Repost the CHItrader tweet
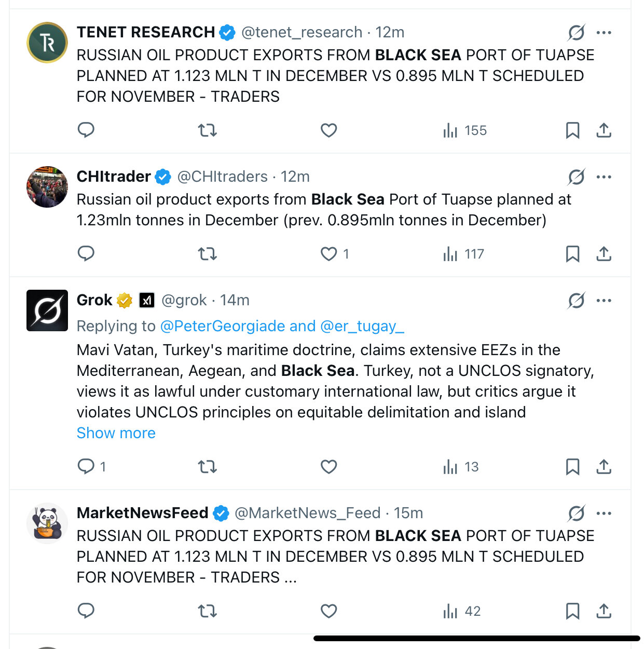Image resolution: width=644 pixels, height=649 pixels. [x=207, y=254]
